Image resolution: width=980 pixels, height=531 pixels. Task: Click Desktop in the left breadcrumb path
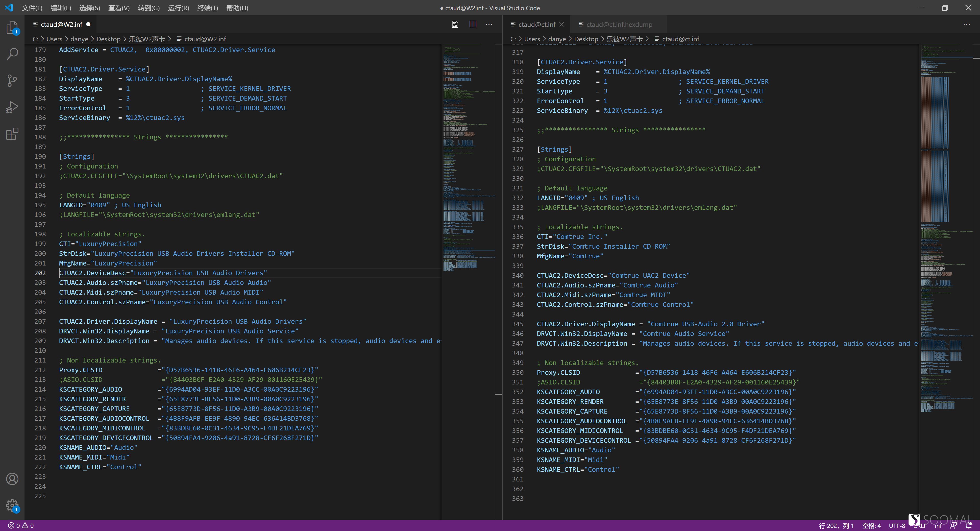tap(108, 39)
